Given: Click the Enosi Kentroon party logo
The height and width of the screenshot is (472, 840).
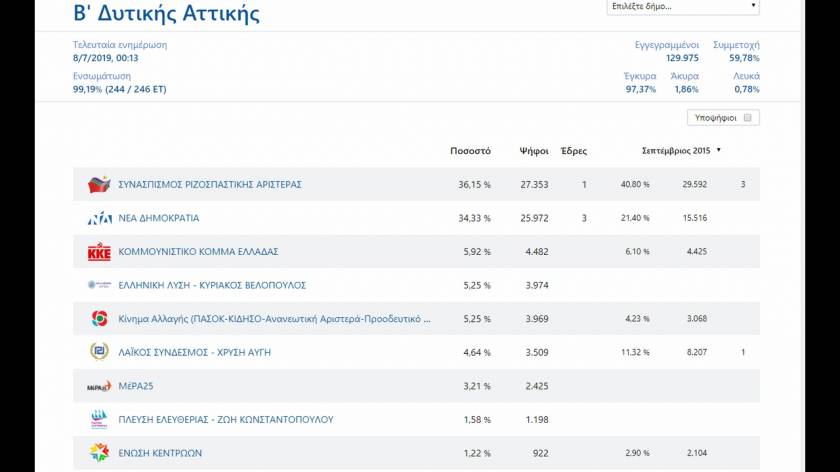Looking at the screenshot, I should [98, 453].
